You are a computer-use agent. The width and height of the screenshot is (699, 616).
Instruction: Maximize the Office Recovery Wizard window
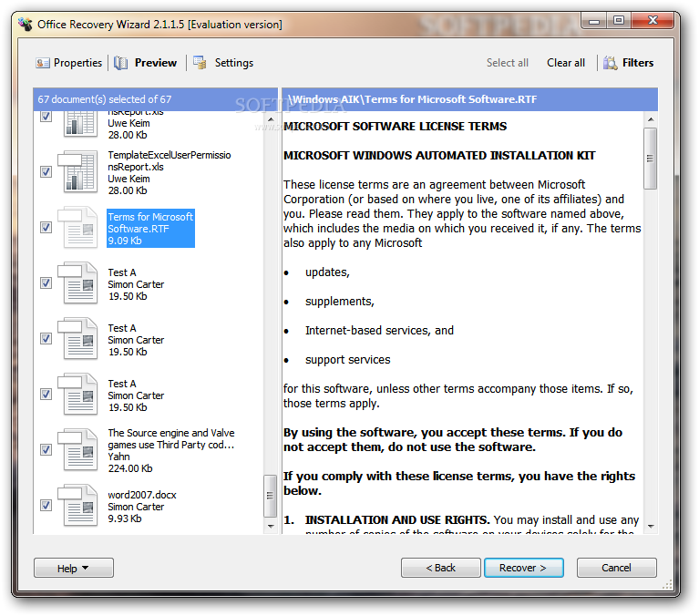[x=619, y=21]
